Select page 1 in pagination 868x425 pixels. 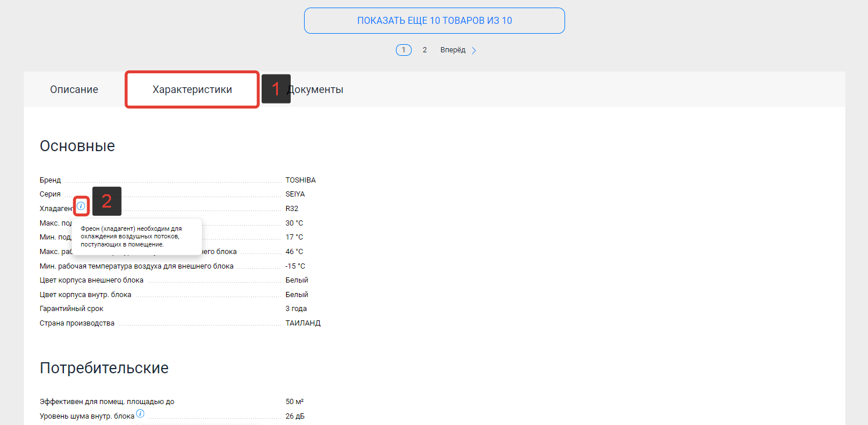(x=403, y=50)
